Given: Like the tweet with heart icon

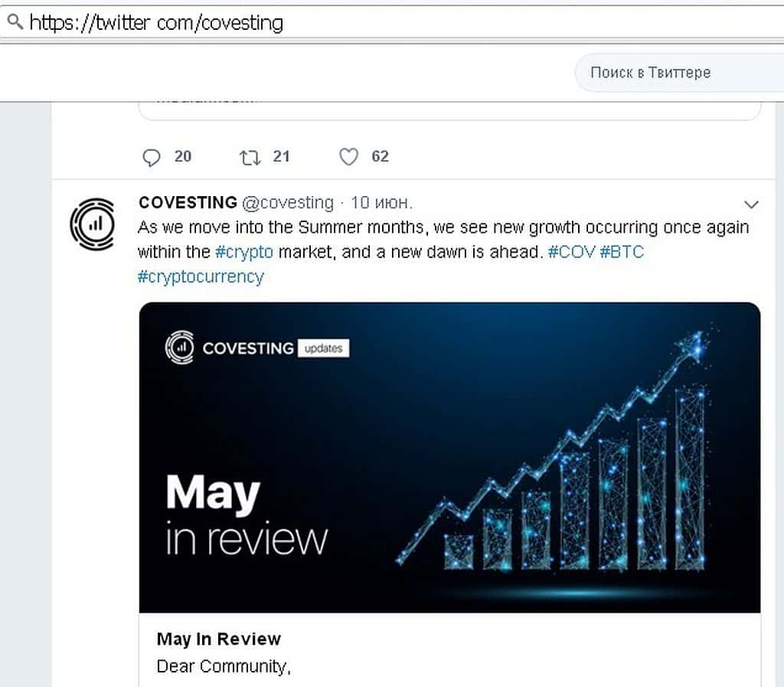Looking at the screenshot, I should [x=348, y=157].
